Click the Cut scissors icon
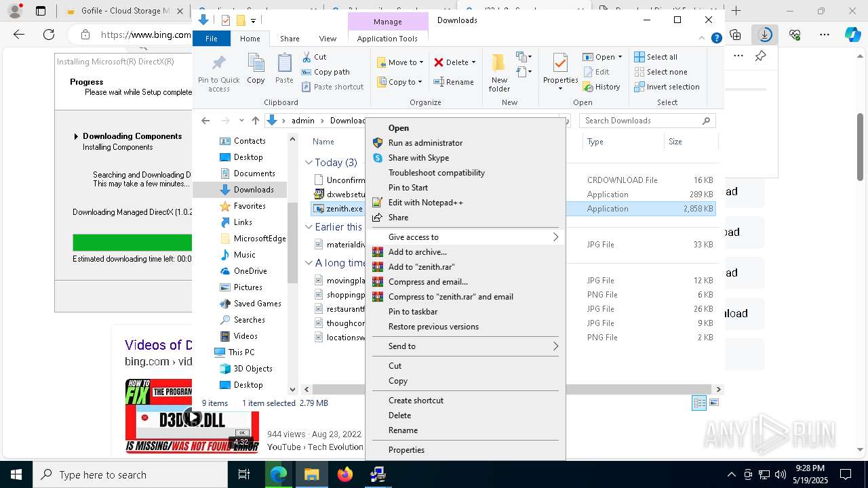 pos(307,57)
